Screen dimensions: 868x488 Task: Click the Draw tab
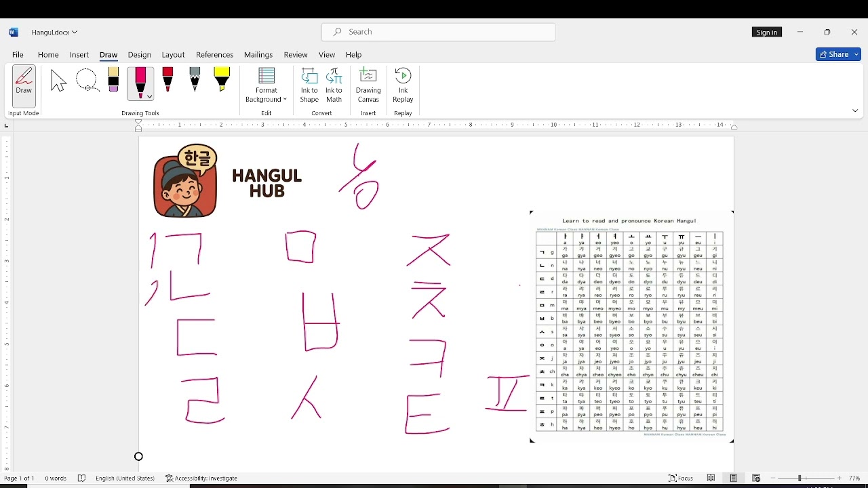click(108, 55)
